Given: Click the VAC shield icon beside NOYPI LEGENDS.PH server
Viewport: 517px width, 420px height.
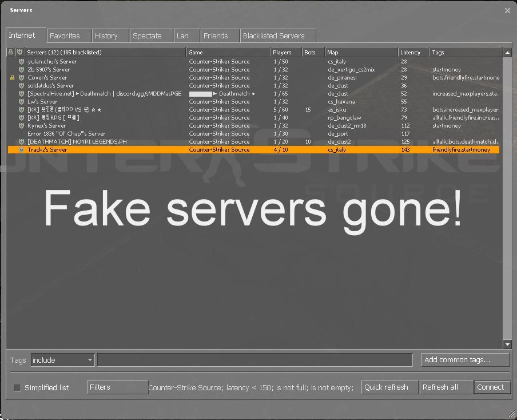Looking at the screenshot, I should 21,141.
